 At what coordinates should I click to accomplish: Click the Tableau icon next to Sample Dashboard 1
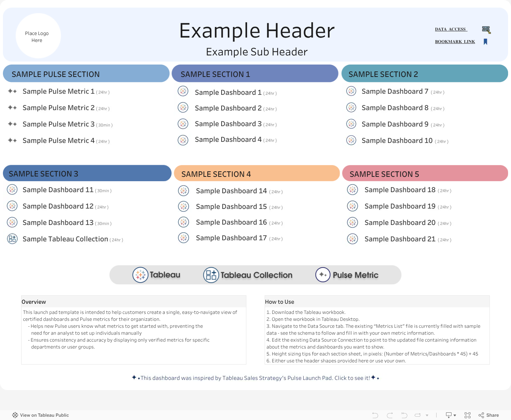(x=183, y=91)
